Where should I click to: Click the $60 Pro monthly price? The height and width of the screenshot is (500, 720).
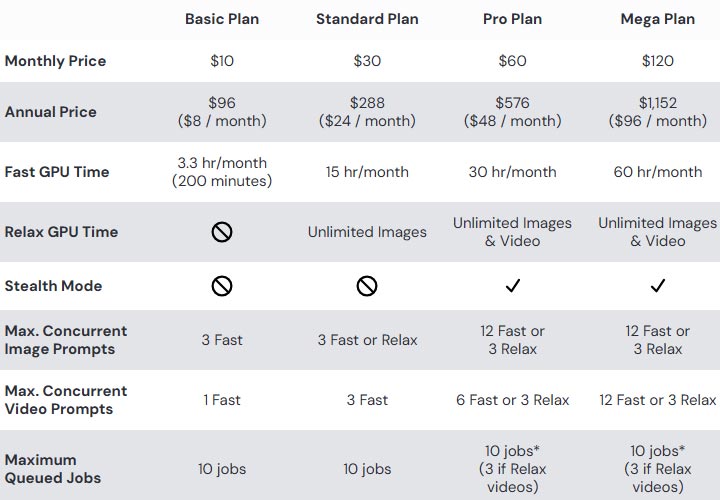point(512,61)
